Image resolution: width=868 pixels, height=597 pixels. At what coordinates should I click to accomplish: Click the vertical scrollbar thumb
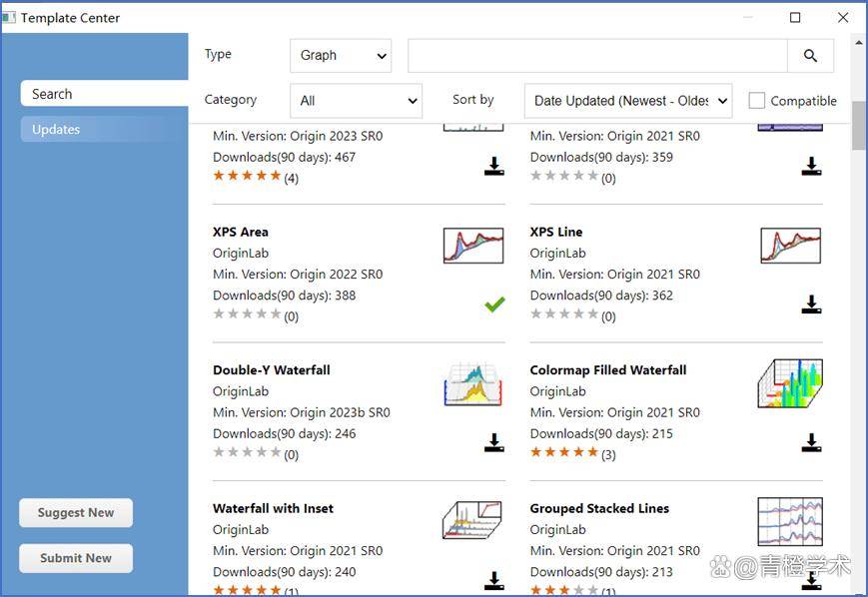(x=859, y=125)
